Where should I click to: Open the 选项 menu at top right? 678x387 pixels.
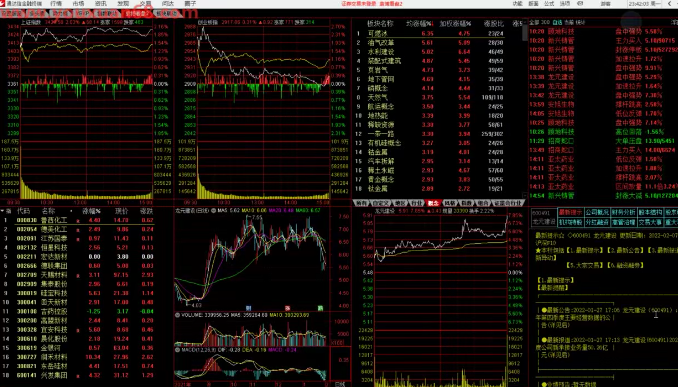pos(565,3)
